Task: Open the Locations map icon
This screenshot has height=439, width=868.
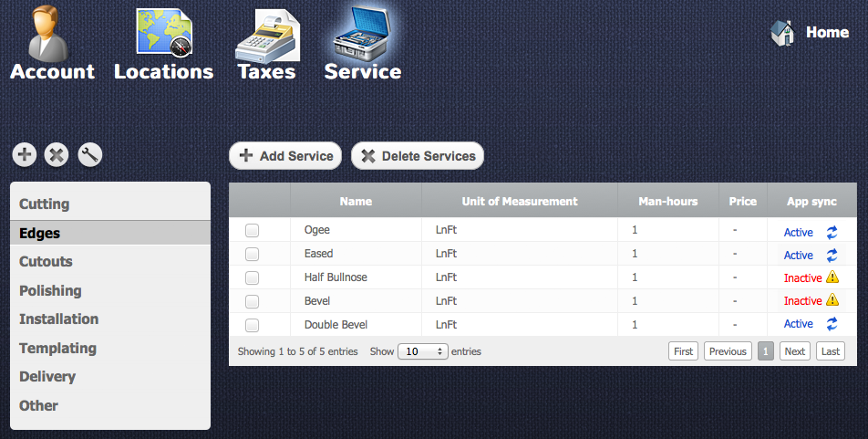Action: coord(164,32)
